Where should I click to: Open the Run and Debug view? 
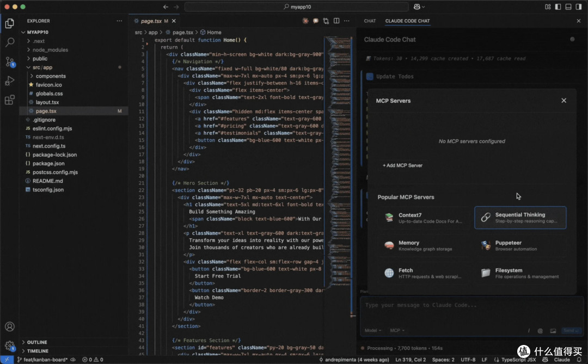(10, 81)
